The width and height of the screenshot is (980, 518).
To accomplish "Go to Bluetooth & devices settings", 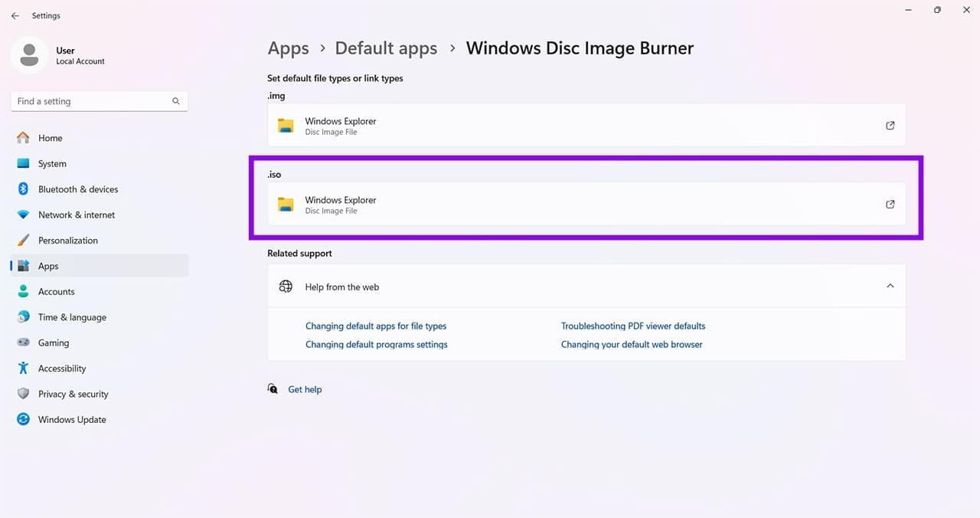I will tap(100, 189).
